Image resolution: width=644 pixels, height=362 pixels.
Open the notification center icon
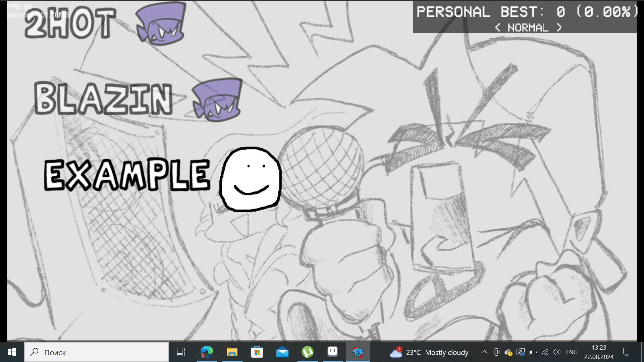(x=627, y=352)
